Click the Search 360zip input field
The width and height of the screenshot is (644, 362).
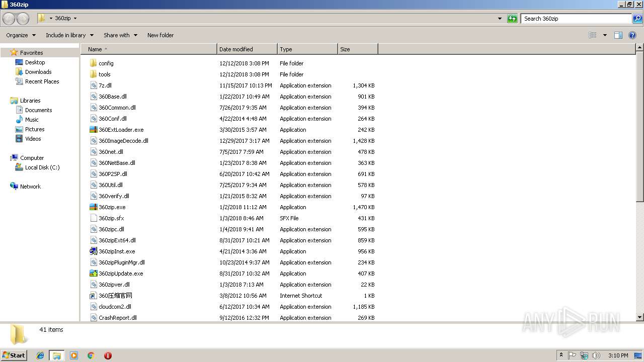[576, 19]
